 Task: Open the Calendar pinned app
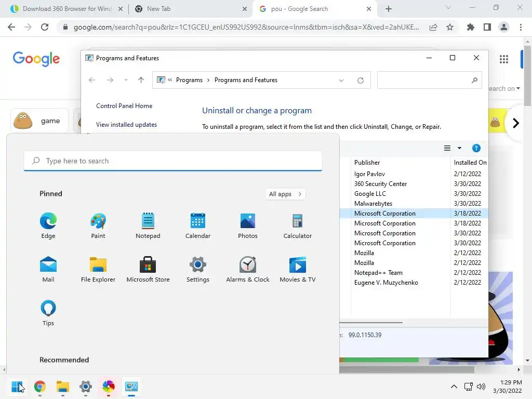[x=198, y=225]
